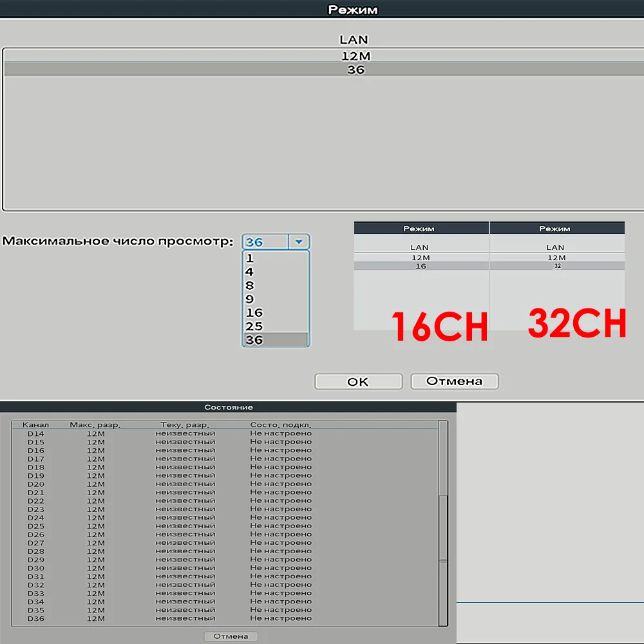Click Отмена button below the Состояние table
Viewport: 644px width, 644px height.
click(x=231, y=636)
